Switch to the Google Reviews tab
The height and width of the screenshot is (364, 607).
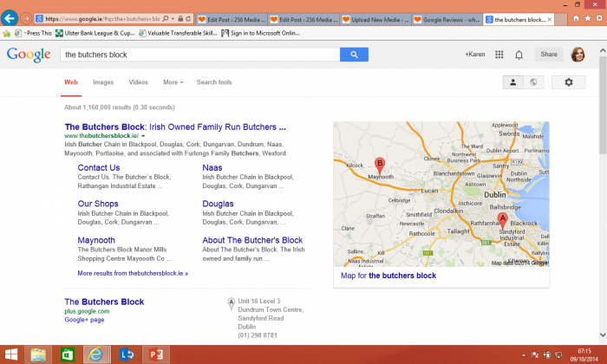[447, 19]
